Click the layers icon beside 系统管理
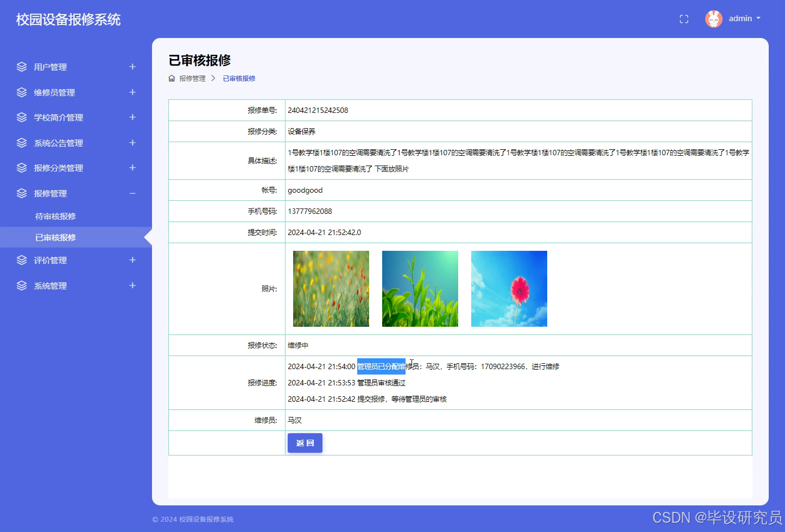Viewport: 785px width, 532px height. coord(22,286)
